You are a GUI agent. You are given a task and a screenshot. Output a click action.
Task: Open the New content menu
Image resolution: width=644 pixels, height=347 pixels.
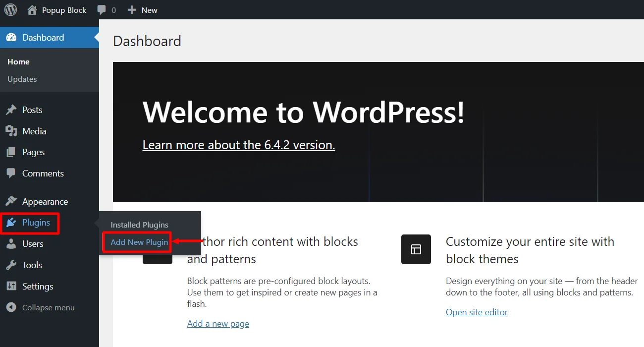(143, 10)
